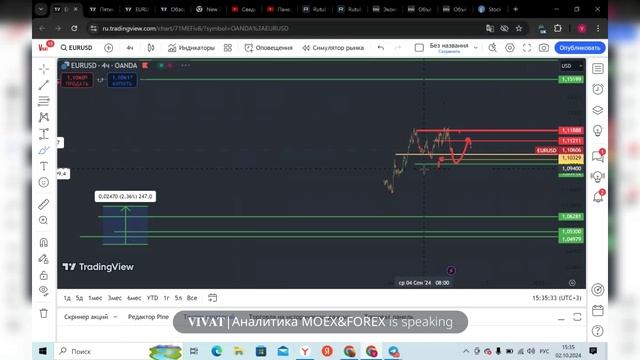The height and width of the screenshot is (360, 640).
Task: Open the emoji icons tool
Action: [44, 182]
